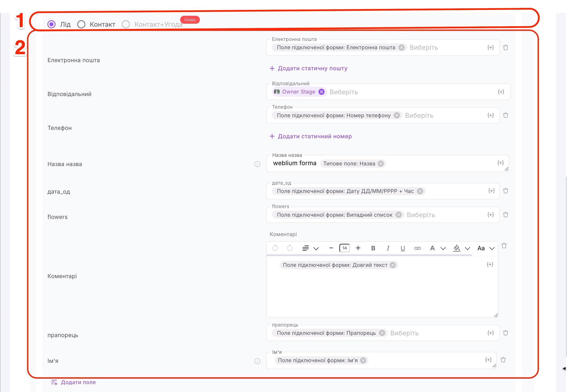Remove the Типове поле: Назва chip
The image size is (567, 392).
click(381, 164)
